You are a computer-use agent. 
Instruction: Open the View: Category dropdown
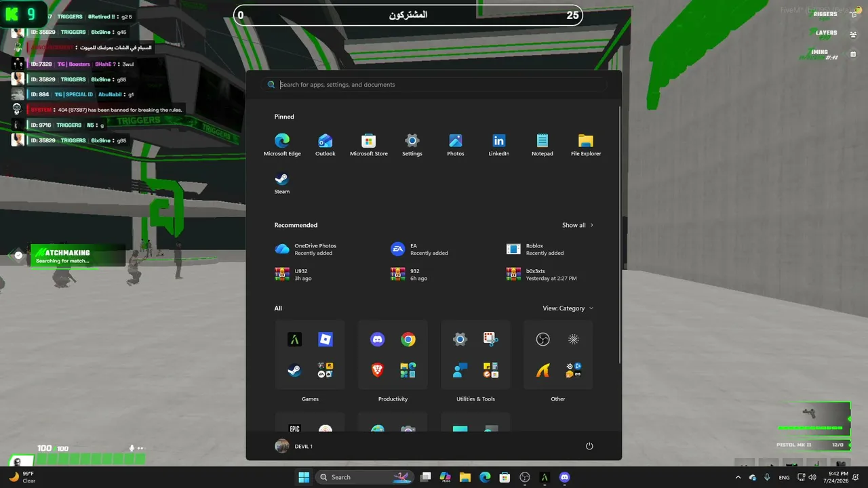tap(568, 308)
